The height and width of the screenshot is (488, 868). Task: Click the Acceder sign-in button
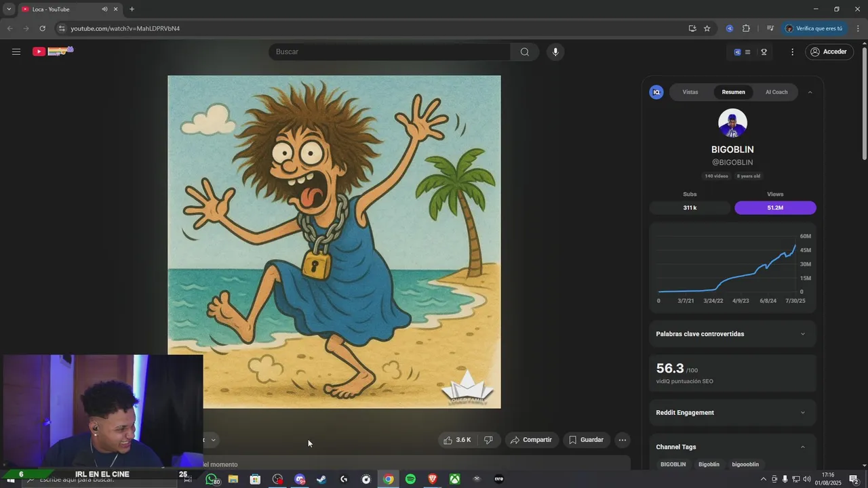829,52
